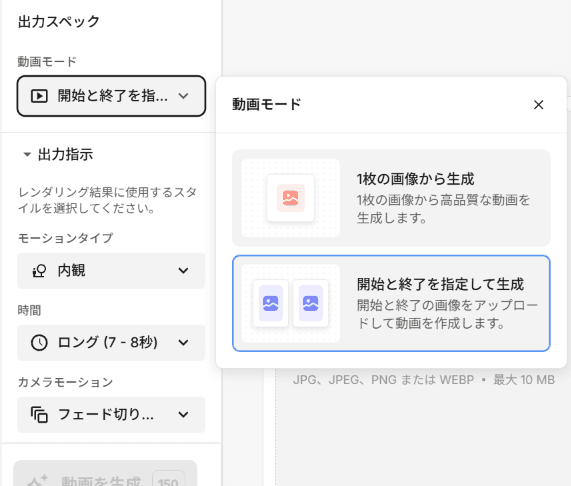Click the chevron in フェード切り… dropdown

(183, 415)
